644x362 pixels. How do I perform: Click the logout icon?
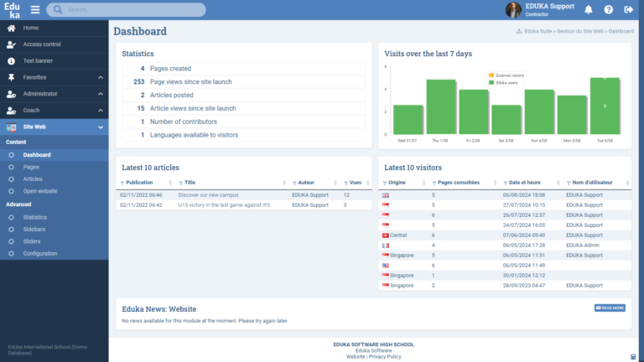coord(628,10)
